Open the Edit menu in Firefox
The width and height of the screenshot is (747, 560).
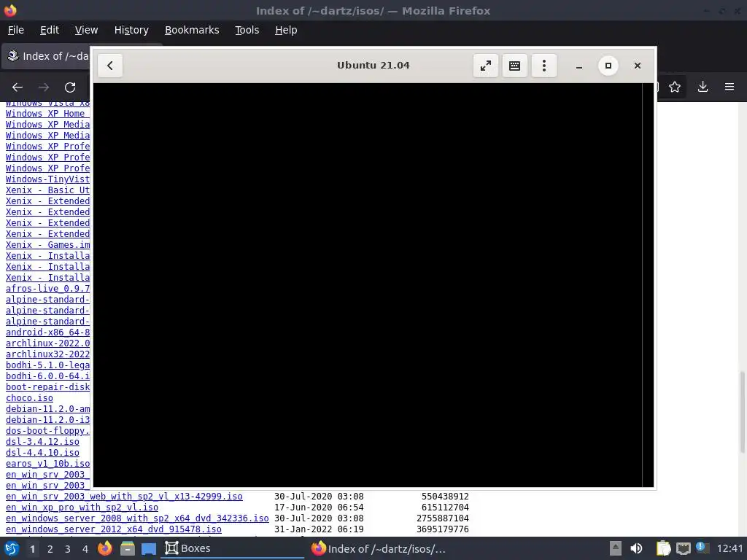[50, 30]
